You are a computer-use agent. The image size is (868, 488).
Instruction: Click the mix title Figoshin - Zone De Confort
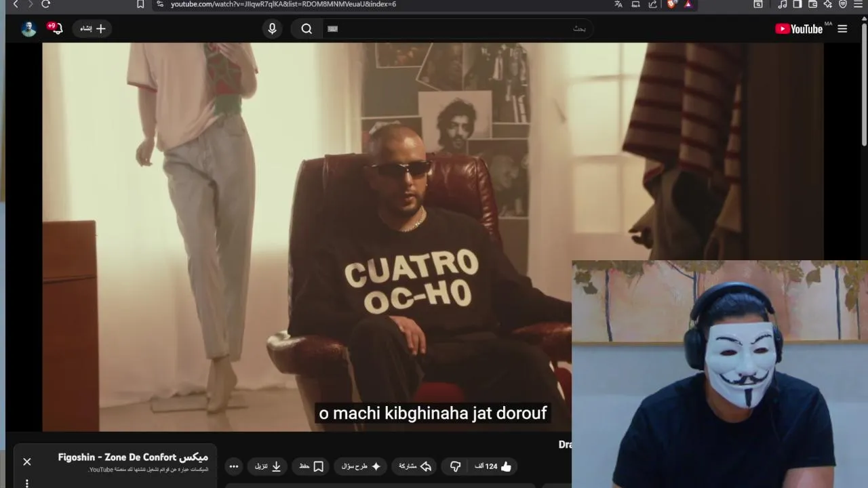[x=134, y=457]
